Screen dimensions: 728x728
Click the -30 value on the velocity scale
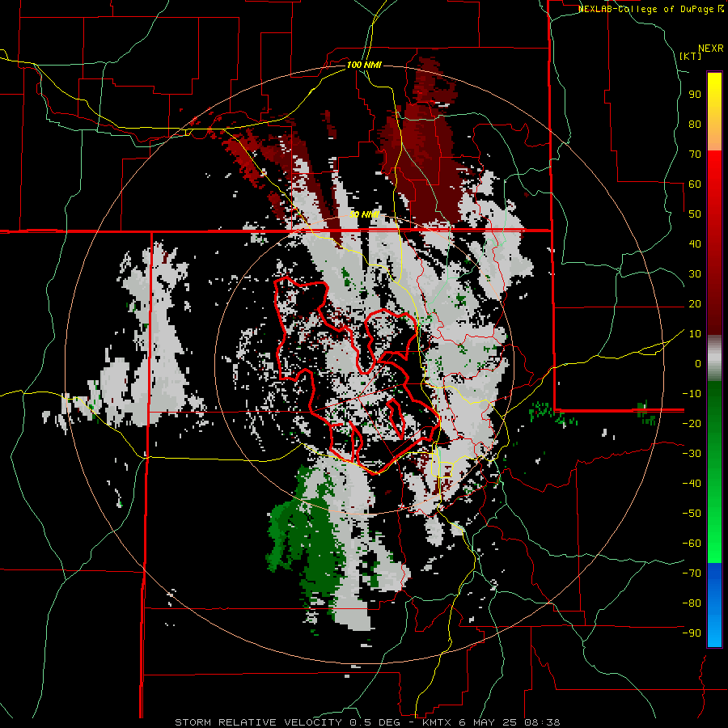click(692, 454)
